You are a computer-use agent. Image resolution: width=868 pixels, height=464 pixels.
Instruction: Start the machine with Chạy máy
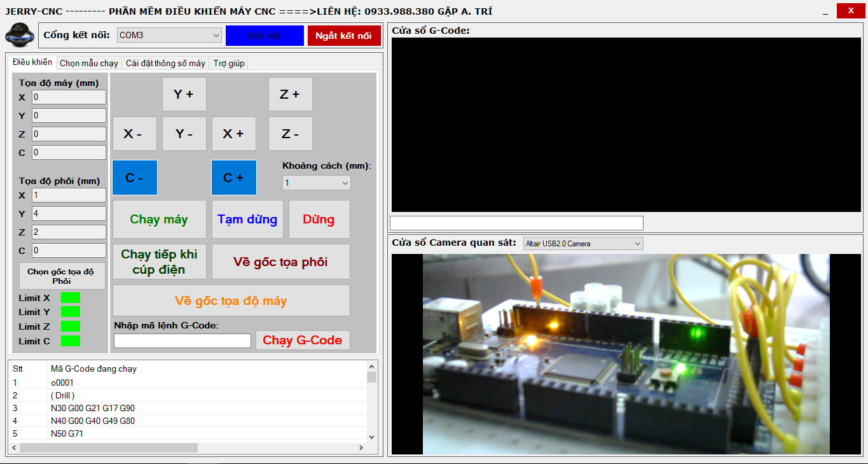pyautogui.click(x=159, y=220)
